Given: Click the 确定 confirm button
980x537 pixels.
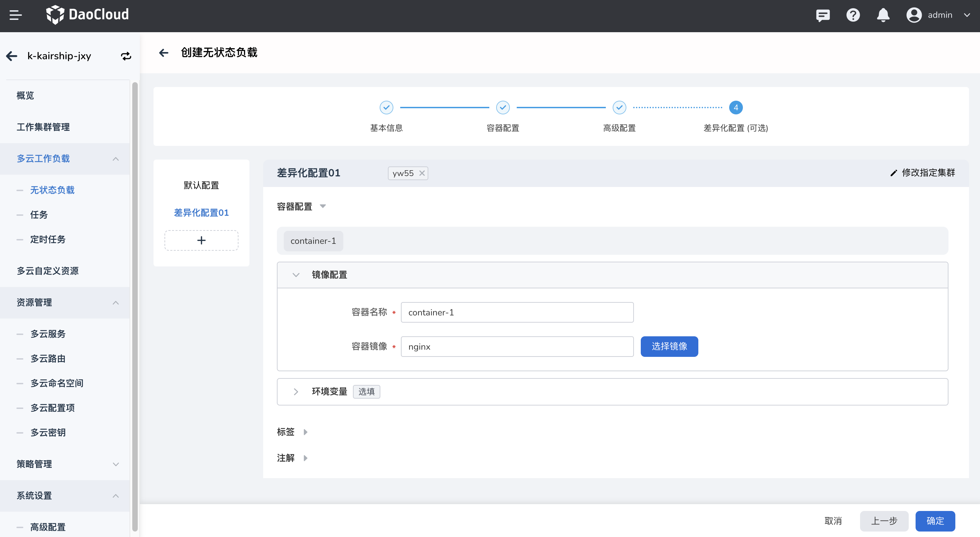Looking at the screenshot, I should click(935, 521).
